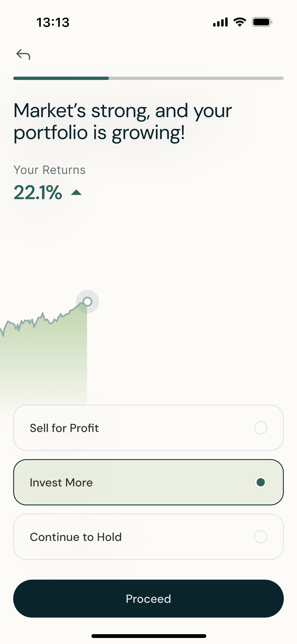
Task: Click the Wi-Fi status icon
Action: (x=240, y=22)
